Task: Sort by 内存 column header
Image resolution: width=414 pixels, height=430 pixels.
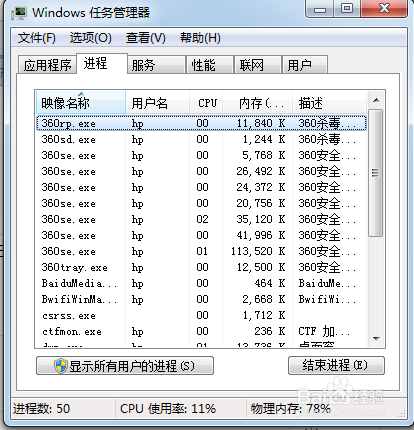Action: [x=258, y=103]
